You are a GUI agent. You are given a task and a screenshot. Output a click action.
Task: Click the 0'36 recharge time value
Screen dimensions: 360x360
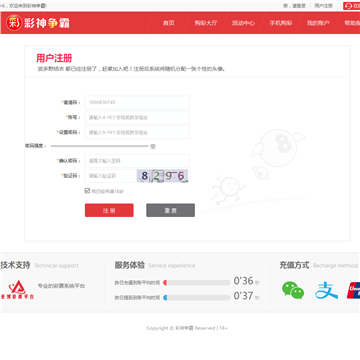pos(243,281)
